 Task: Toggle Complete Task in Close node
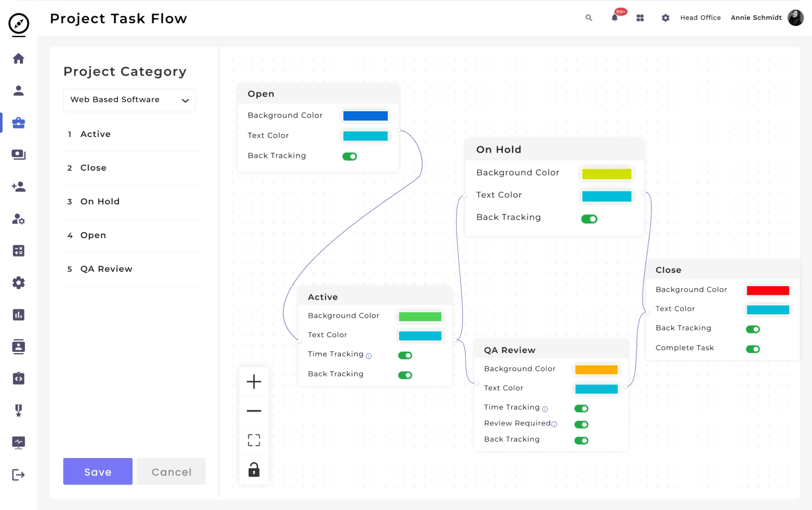(x=753, y=349)
